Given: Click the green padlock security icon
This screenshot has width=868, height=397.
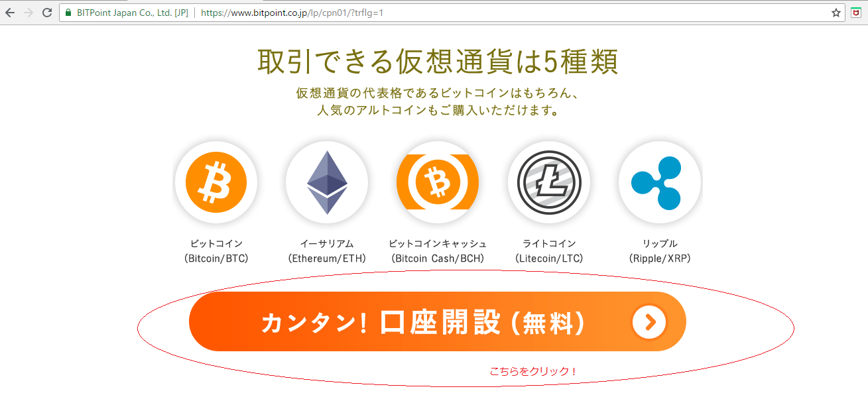Looking at the screenshot, I should point(68,13).
